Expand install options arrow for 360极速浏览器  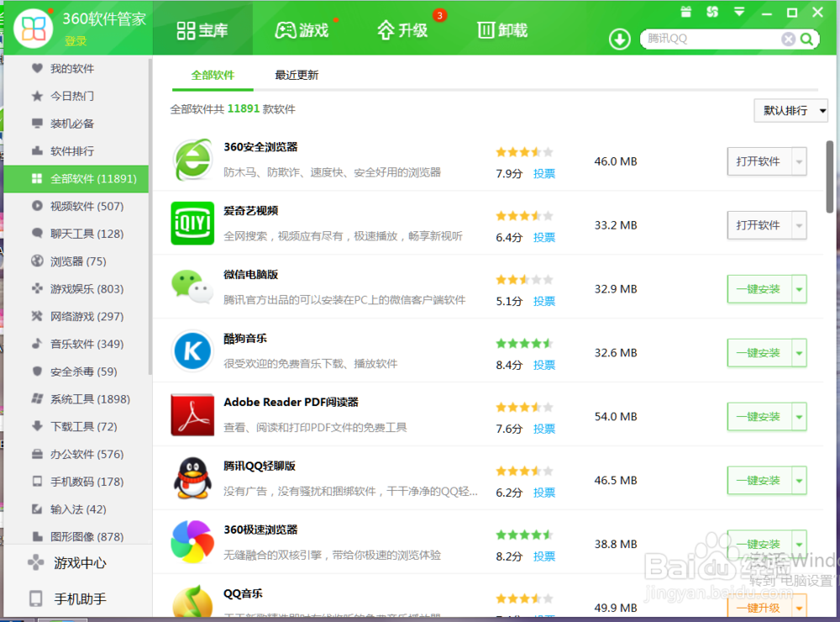coord(800,545)
